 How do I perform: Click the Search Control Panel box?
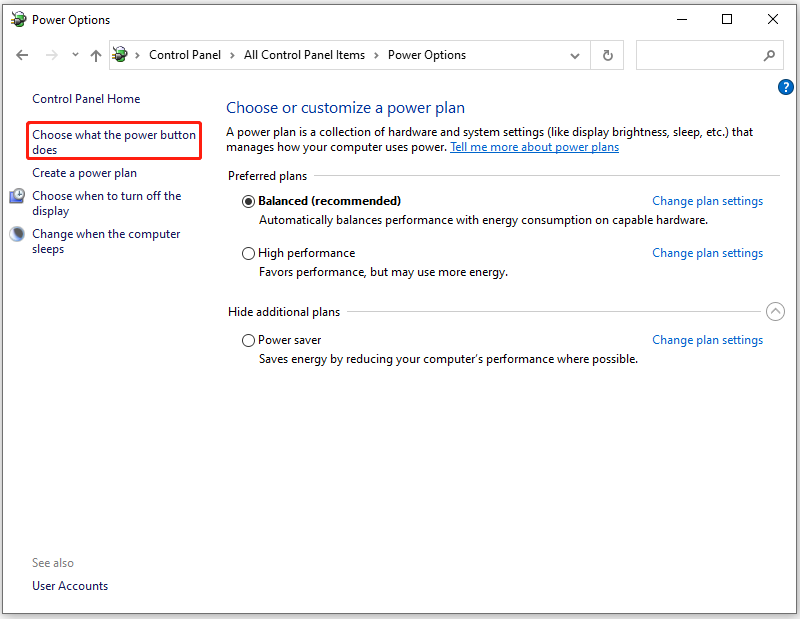[709, 55]
